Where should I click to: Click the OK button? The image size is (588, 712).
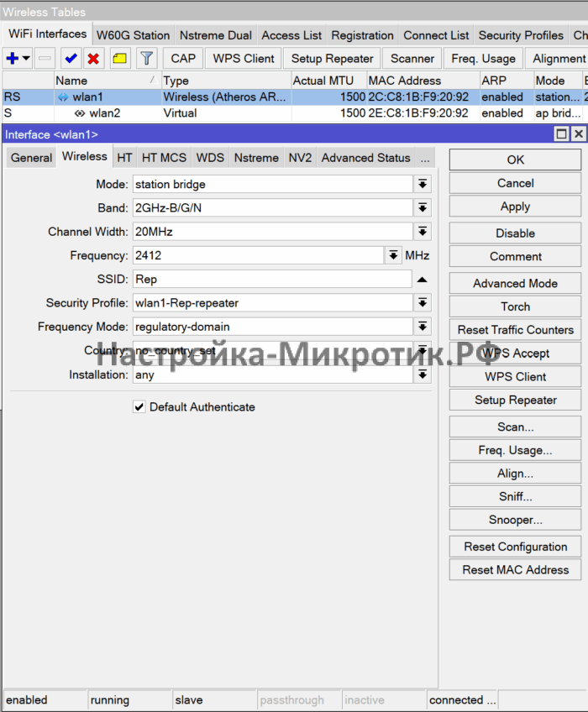515,160
